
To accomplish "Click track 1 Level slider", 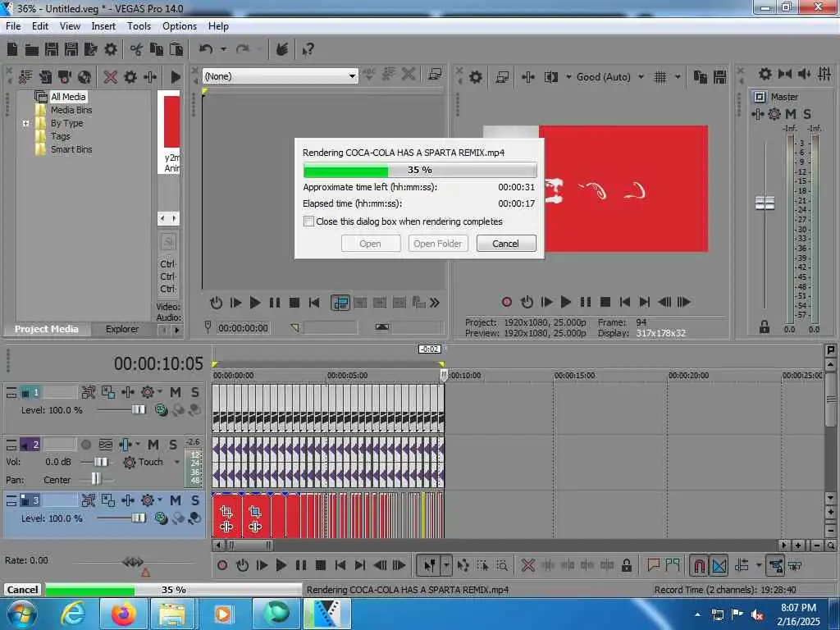I will click(138, 410).
